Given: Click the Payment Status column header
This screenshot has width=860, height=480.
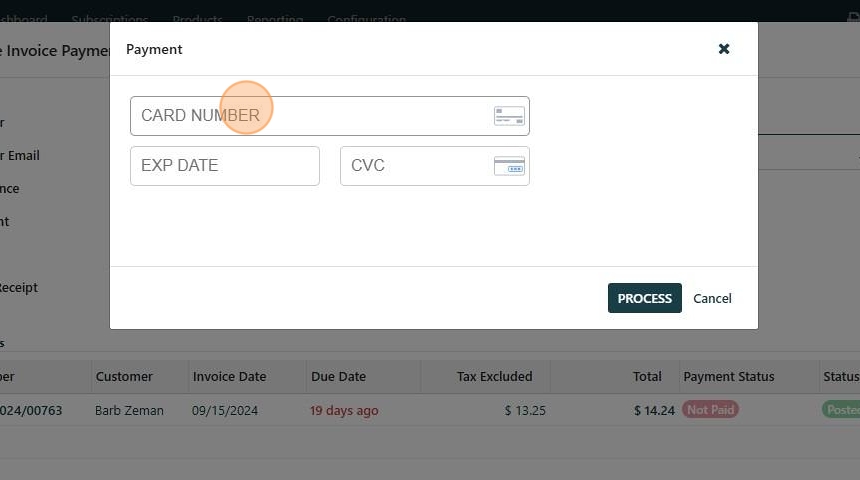Looking at the screenshot, I should click(728, 377).
